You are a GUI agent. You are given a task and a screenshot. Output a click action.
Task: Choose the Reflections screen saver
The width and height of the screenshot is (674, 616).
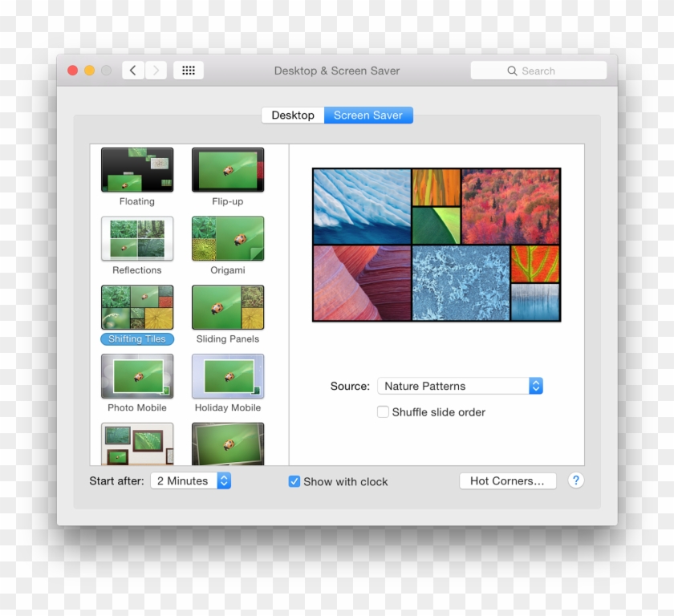pos(136,239)
